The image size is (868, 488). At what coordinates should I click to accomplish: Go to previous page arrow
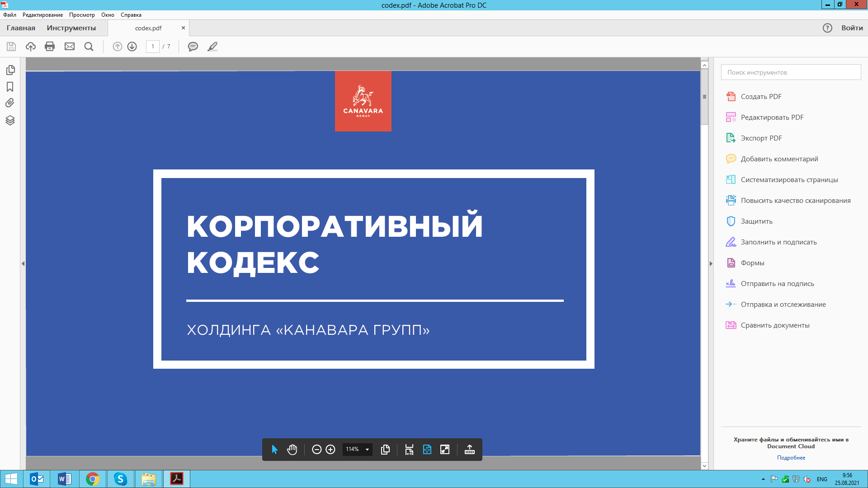(x=118, y=47)
